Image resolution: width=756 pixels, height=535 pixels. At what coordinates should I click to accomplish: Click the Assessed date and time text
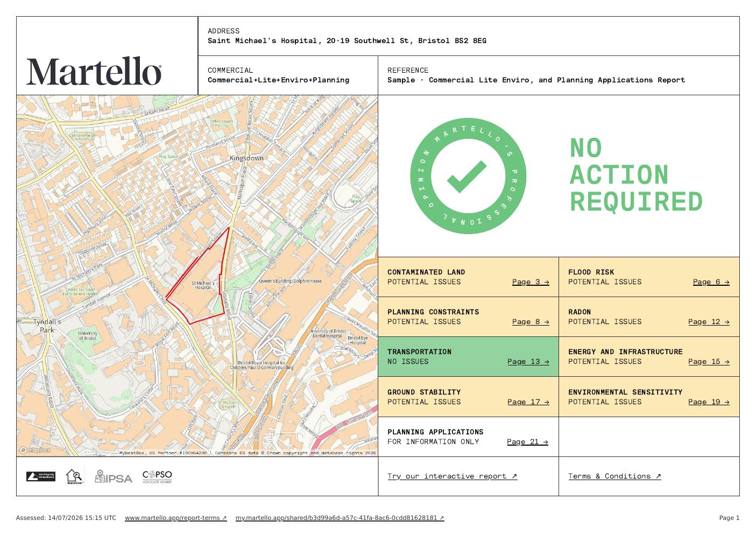coord(66,518)
